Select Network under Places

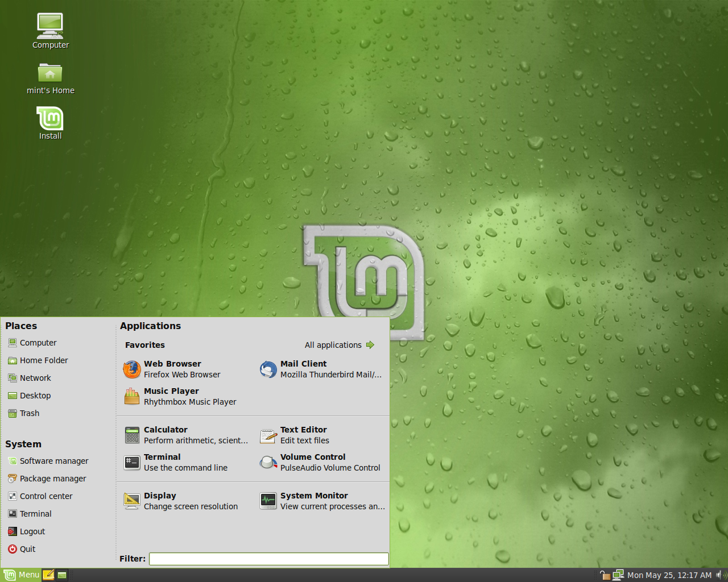pyautogui.click(x=30, y=378)
